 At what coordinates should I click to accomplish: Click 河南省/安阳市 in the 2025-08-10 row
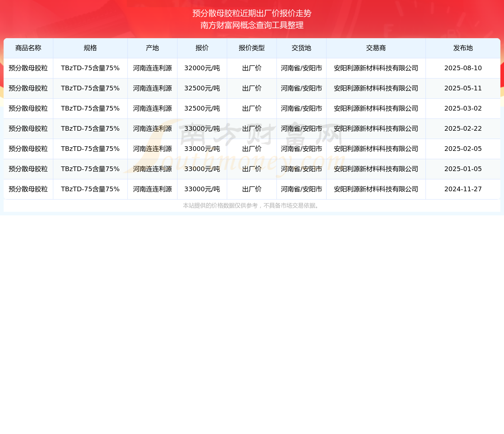pyautogui.click(x=301, y=68)
